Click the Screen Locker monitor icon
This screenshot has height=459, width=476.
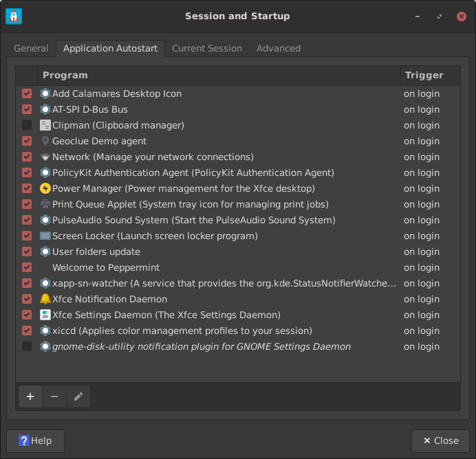[x=45, y=236]
